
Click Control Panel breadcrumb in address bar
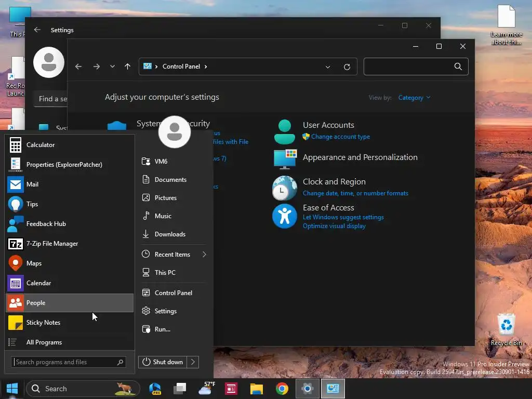click(x=181, y=66)
